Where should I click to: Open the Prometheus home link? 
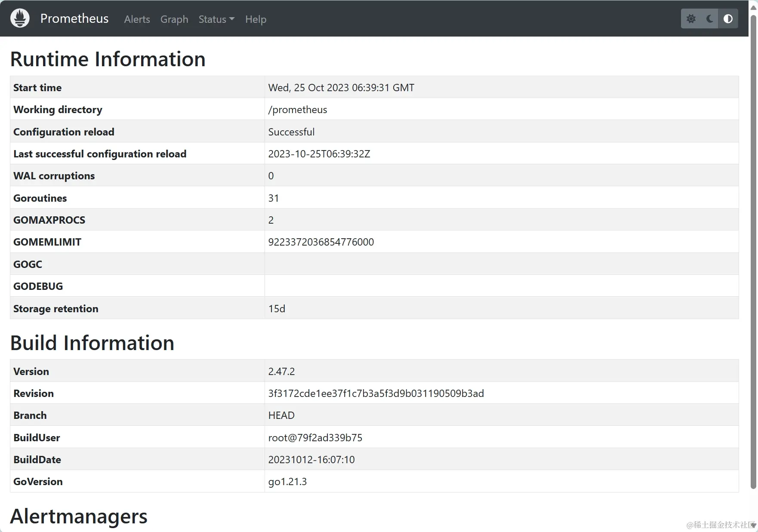[x=74, y=18]
